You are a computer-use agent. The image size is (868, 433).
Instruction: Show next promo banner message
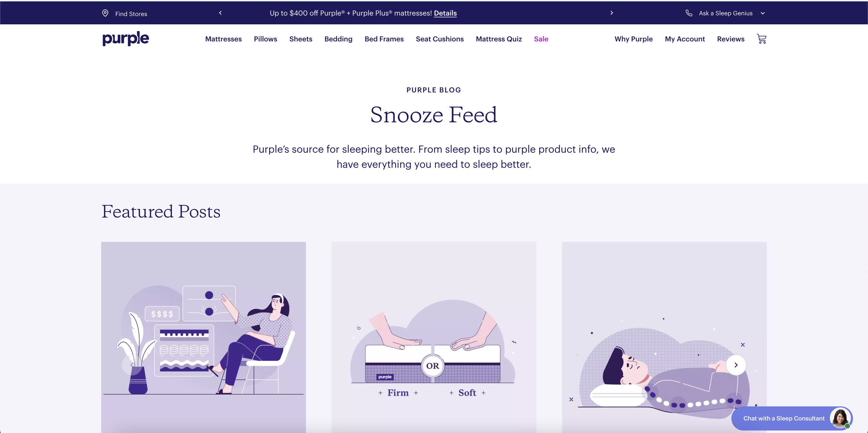click(612, 13)
